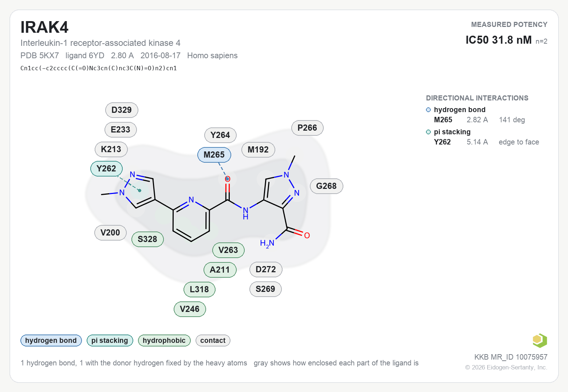Click the KKB MR_ID 10075957 text

pyautogui.click(x=511, y=357)
